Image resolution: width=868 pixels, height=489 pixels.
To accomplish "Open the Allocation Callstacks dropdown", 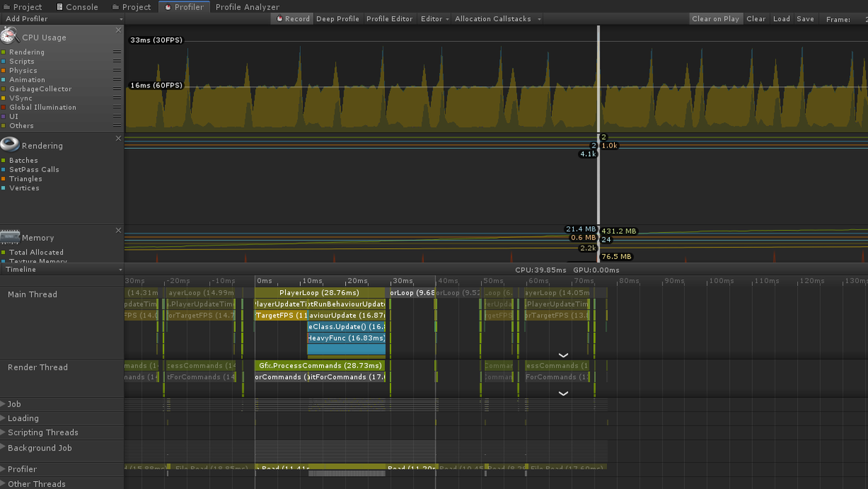I will click(x=497, y=19).
